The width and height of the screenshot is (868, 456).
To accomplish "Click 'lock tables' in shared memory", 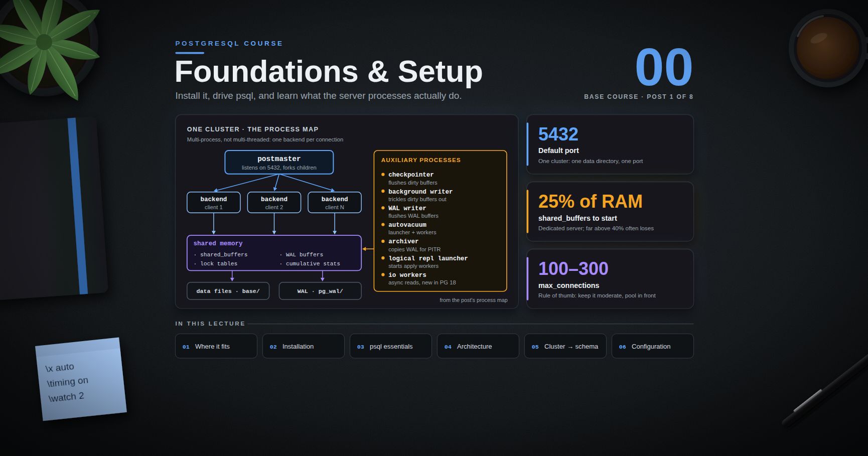I will pyautogui.click(x=219, y=263).
